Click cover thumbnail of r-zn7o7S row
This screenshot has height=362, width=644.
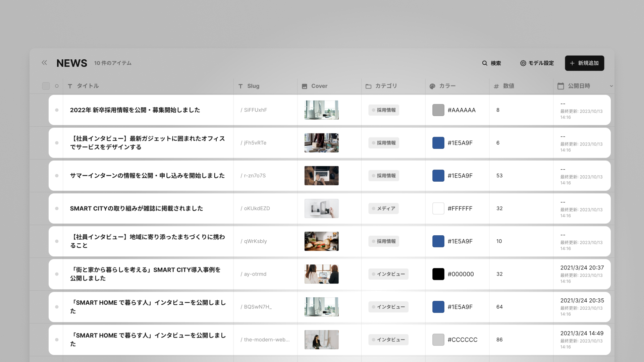coord(321,176)
